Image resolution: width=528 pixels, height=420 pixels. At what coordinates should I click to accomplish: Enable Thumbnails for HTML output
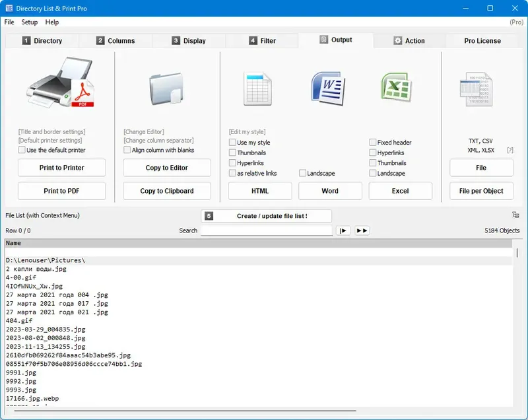pyautogui.click(x=232, y=153)
